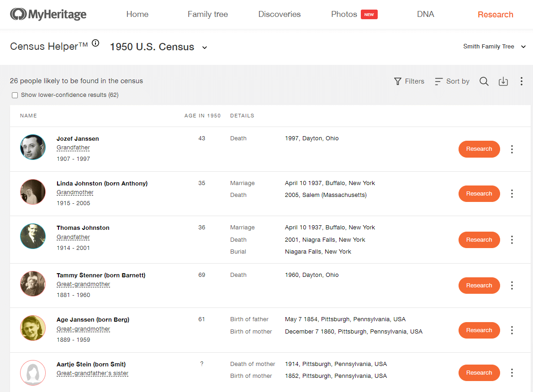The height and width of the screenshot is (392, 533).
Task: Go to the Family tree menu
Action: click(207, 14)
